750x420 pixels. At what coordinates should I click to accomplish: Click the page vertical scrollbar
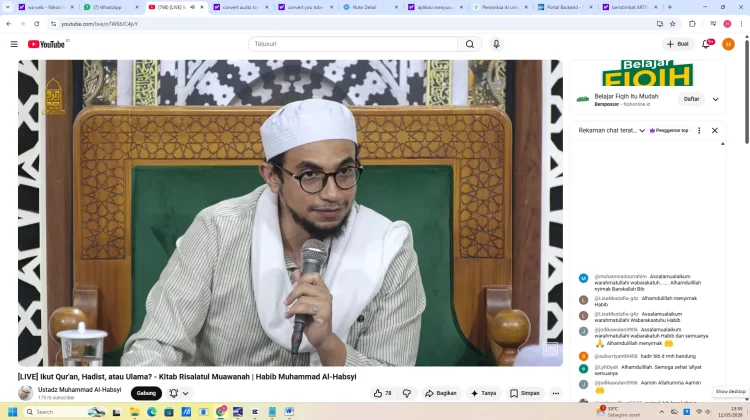[x=746, y=91]
